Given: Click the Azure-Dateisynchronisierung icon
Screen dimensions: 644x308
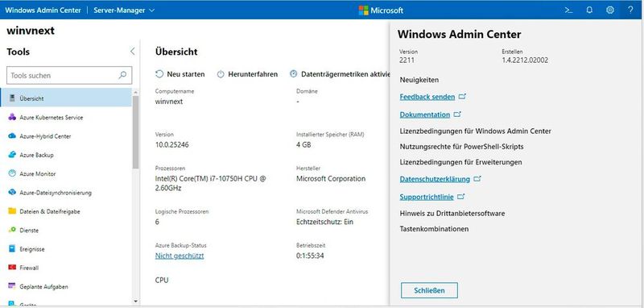Looking at the screenshot, I should tap(12, 193).
